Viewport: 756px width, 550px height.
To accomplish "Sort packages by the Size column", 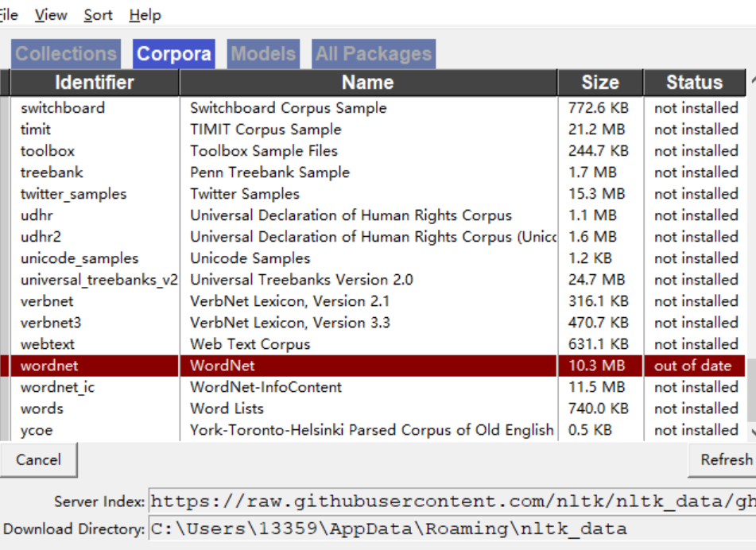I will click(x=601, y=82).
